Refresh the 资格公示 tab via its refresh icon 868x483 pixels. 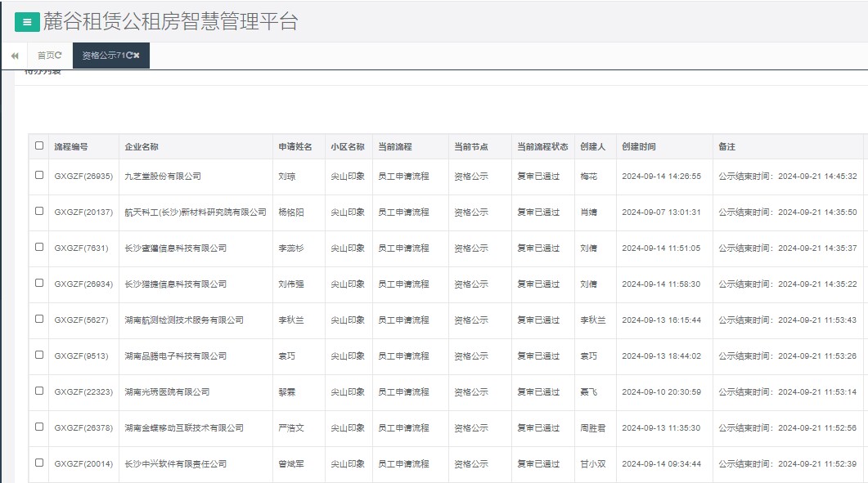tap(130, 56)
